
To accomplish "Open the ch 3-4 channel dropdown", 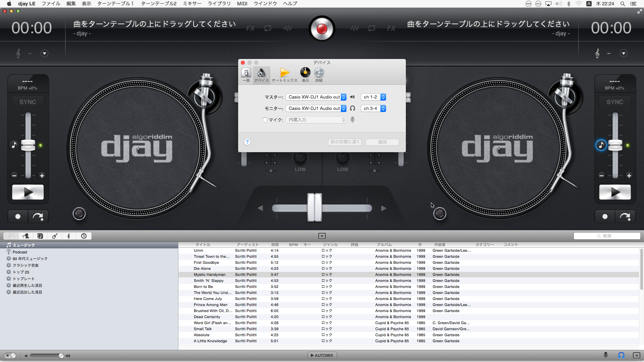I will [x=373, y=109].
